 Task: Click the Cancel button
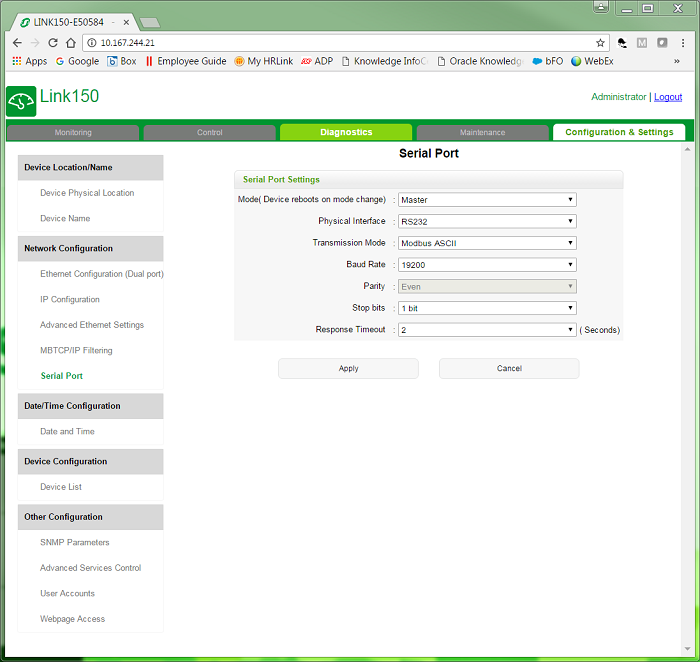coord(509,368)
